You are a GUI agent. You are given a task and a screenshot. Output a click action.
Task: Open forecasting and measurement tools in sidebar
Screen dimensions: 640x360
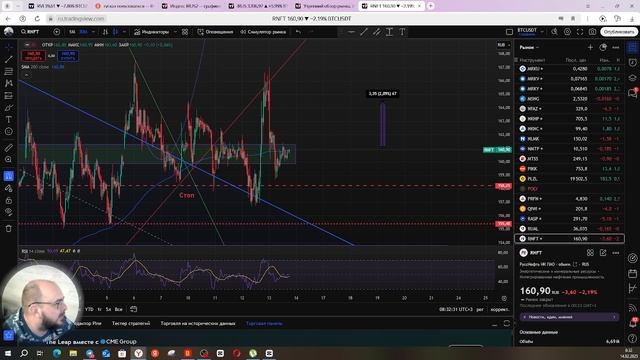click(x=9, y=96)
